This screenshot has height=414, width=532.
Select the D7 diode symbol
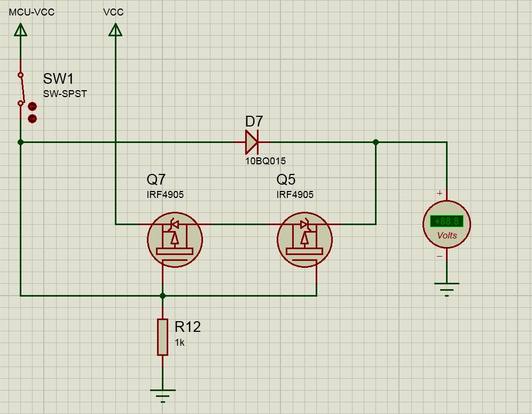pyautogui.click(x=252, y=142)
